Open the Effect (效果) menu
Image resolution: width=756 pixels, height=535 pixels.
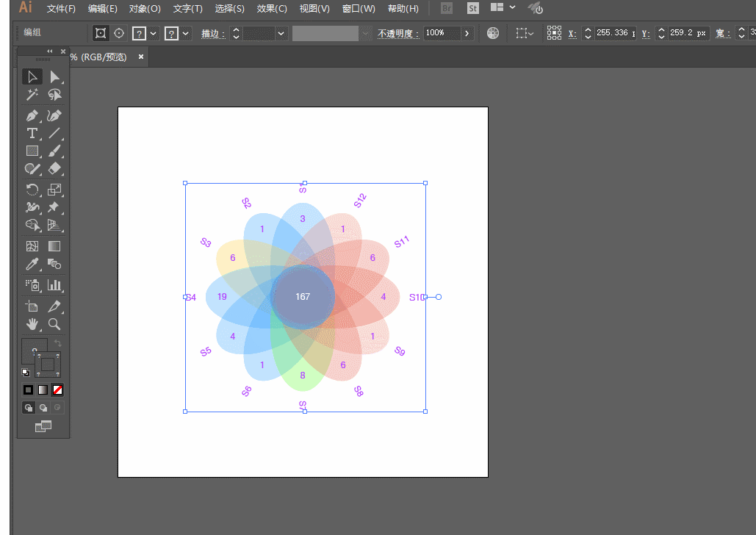[x=271, y=9]
